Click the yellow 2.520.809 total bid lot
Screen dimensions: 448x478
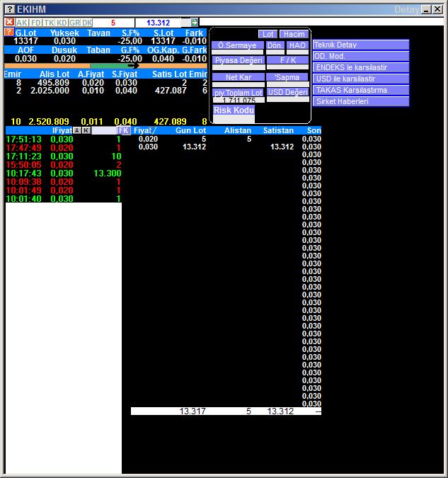[49, 122]
